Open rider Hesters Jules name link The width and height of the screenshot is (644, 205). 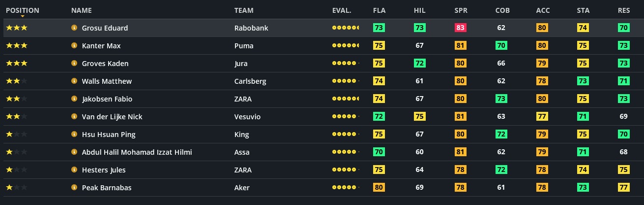(x=104, y=170)
